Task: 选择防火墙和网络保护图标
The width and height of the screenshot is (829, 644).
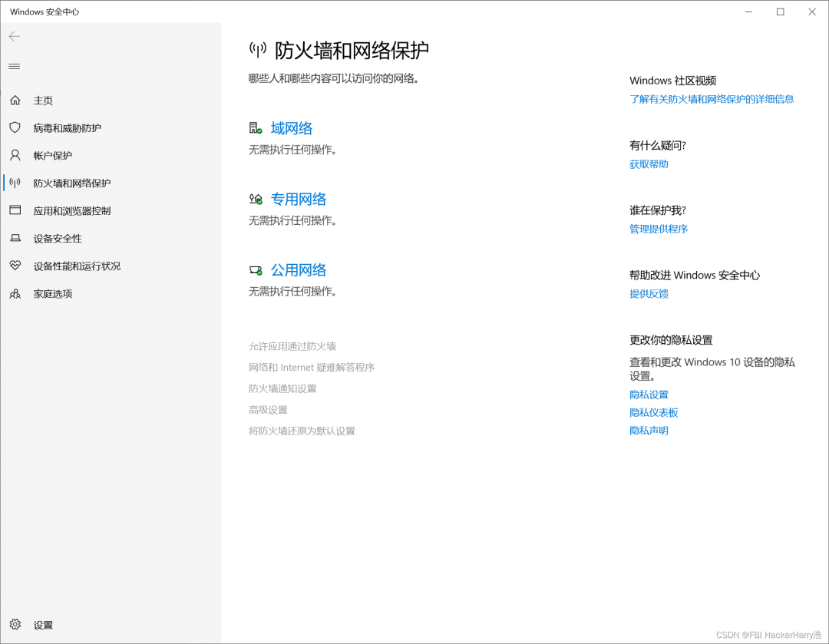Action: [x=15, y=183]
